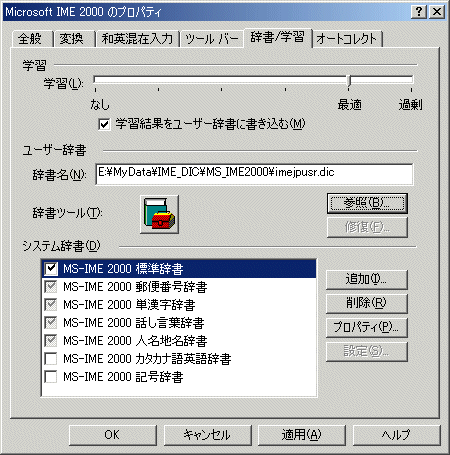Screen dimensions: 450x455
Task: Open the 変換 tab
Action: coord(72,39)
